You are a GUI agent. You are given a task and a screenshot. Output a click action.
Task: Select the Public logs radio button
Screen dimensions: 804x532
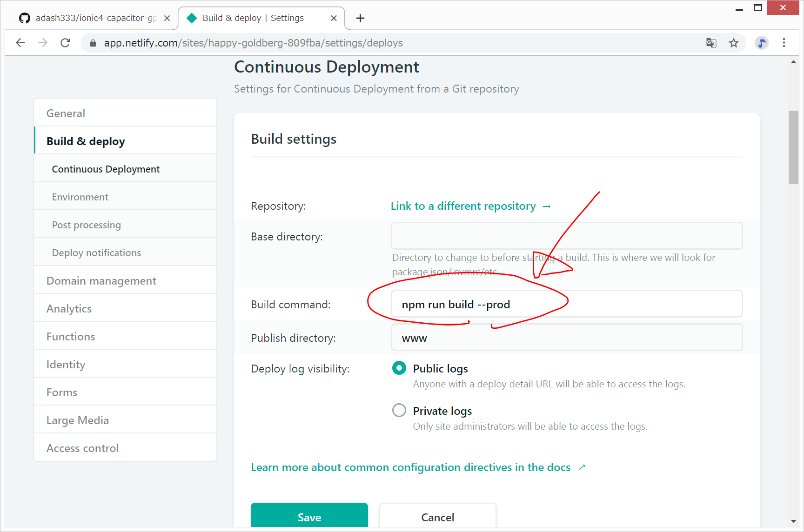click(x=399, y=368)
